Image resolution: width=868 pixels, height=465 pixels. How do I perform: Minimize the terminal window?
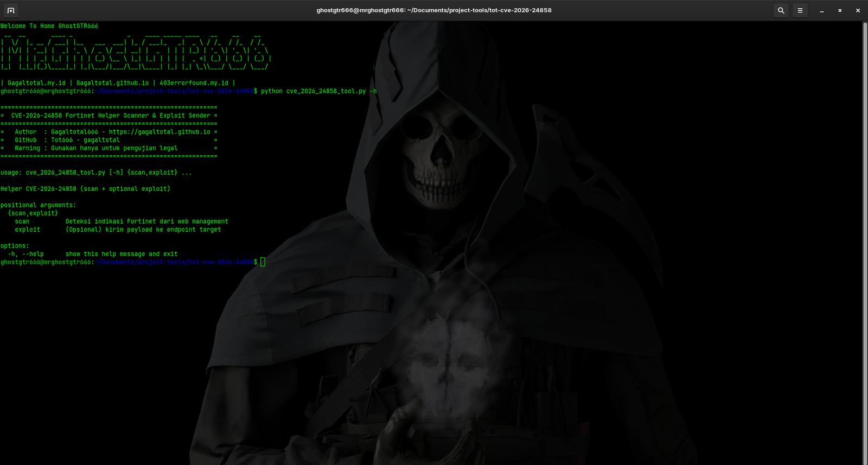pos(822,10)
